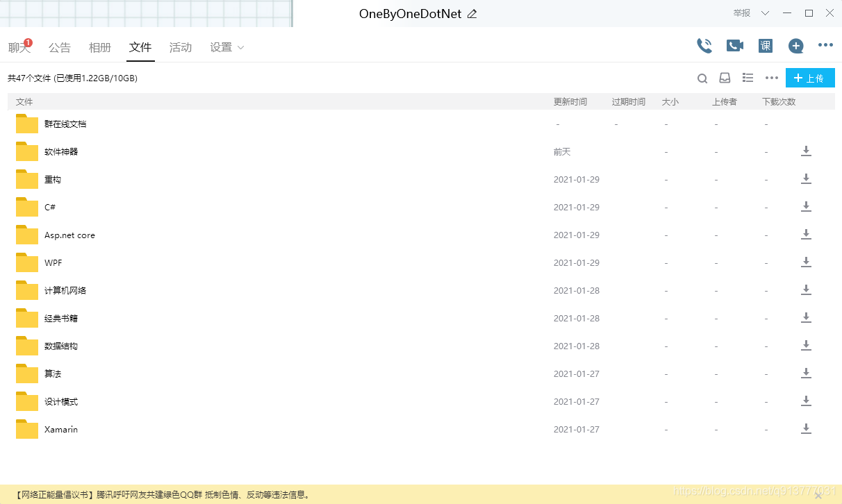Open the Asp.net core folder name
The height and width of the screenshot is (504, 842).
click(x=69, y=235)
